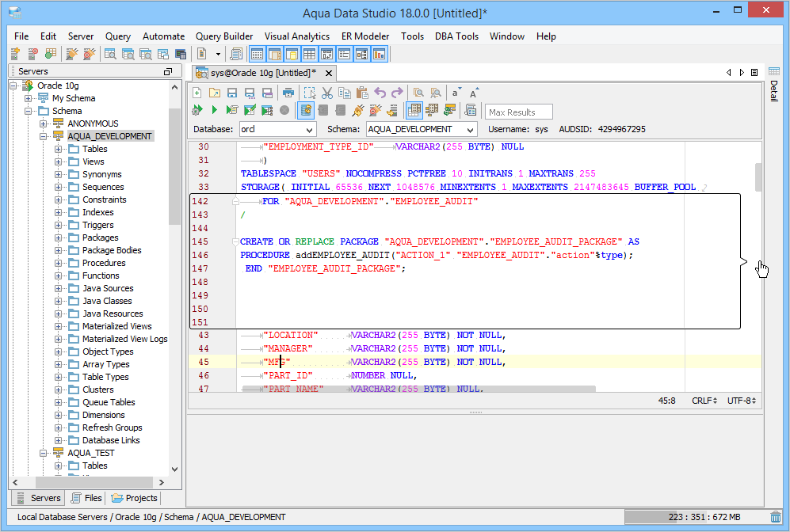Toggle grid results display button
Screen dimensions: 790x532
coord(414,110)
